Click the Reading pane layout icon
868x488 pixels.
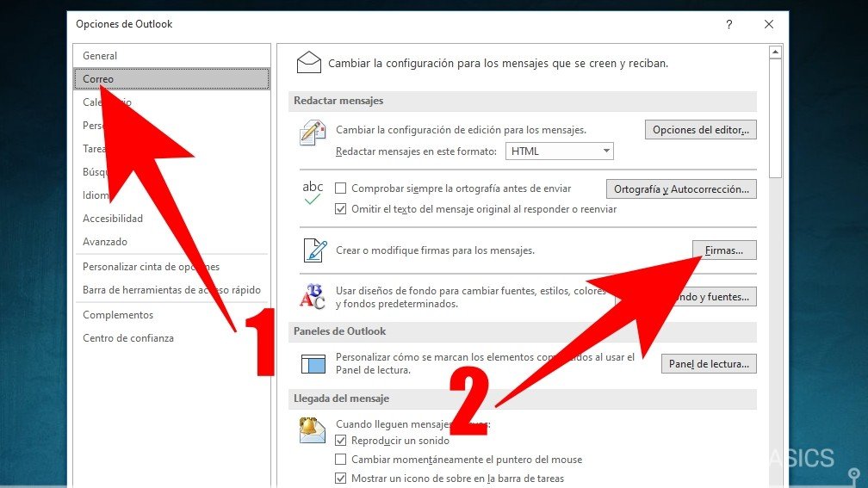pyautogui.click(x=313, y=364)
